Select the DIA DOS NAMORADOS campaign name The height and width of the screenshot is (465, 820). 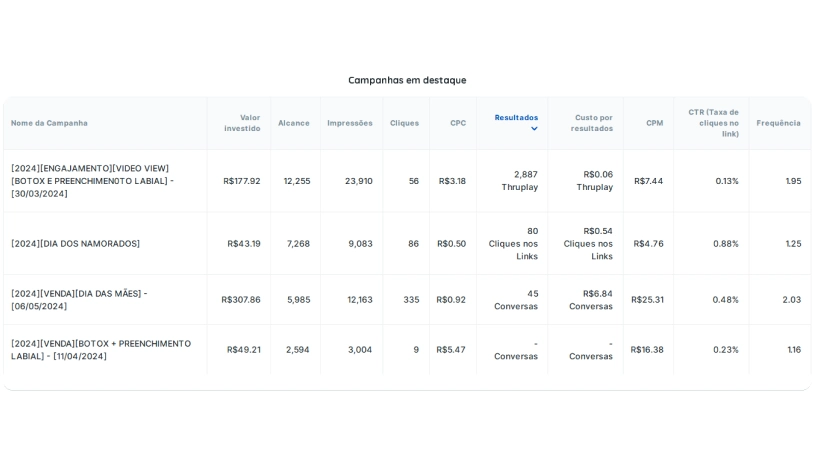(x=75, y=244)
